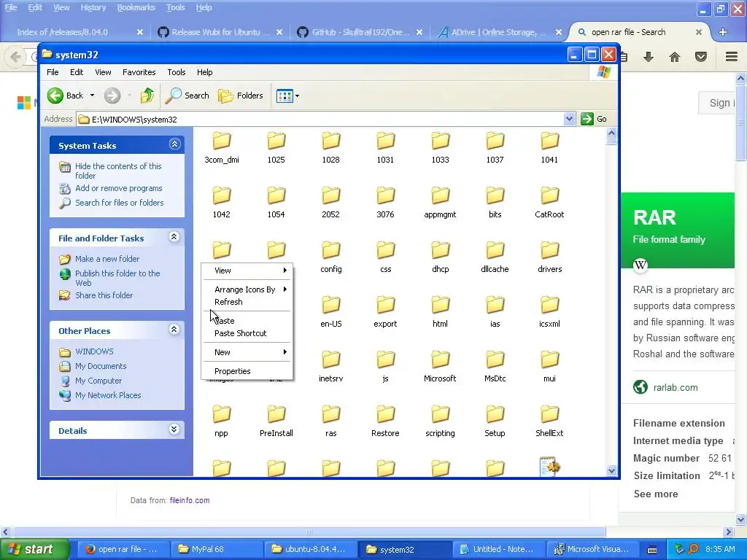Click Paste Shortcut in the context menu
Image resolution: width=747 pixels, height=560 pixels.
(x=240, y=333)
